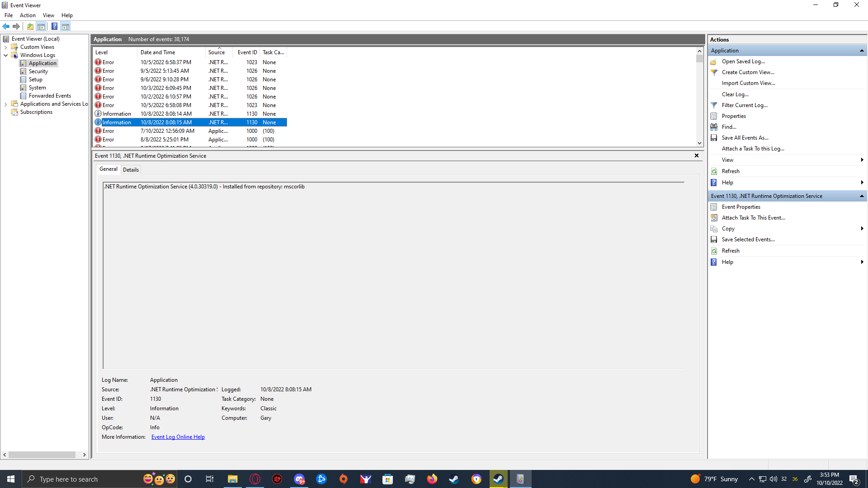Expand the Custom Views tree node
The height and width of the screenshot is (488, 868).
[x=5, y=47]
